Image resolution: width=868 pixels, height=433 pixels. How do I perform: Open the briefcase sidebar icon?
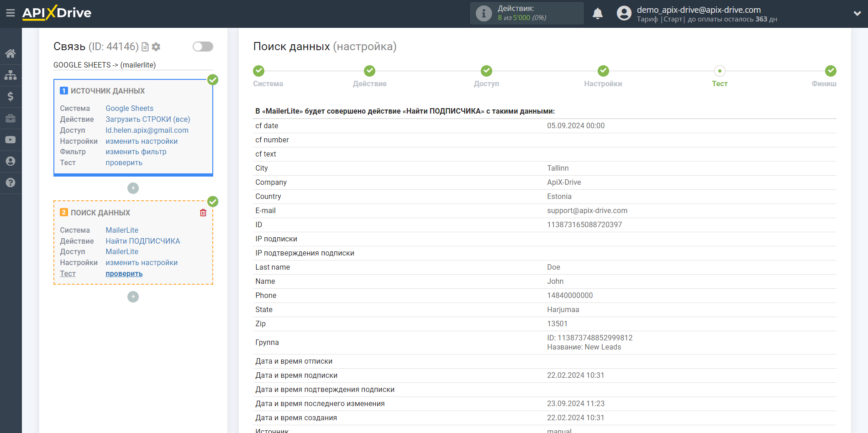(11, 118)
